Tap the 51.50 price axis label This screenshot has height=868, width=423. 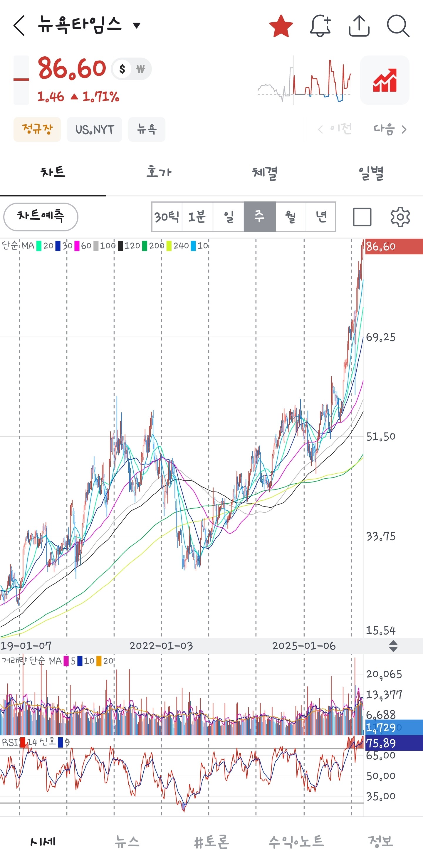pyautogui.click(x=381, y=437)
